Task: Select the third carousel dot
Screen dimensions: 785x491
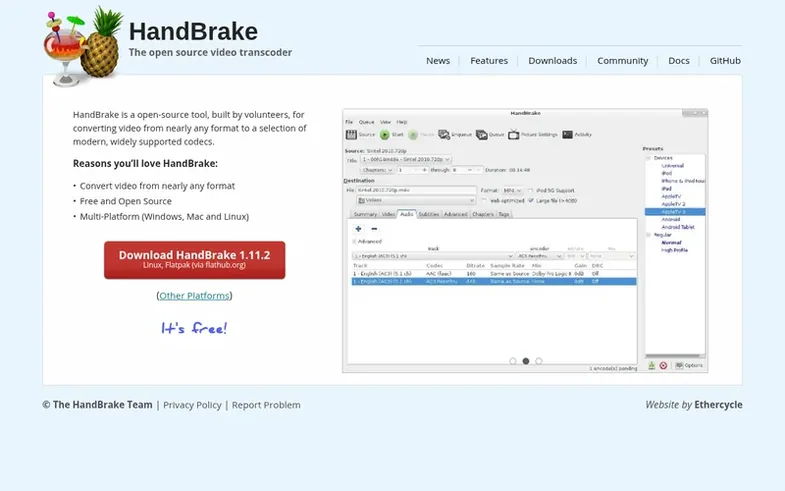Action: 539,361
